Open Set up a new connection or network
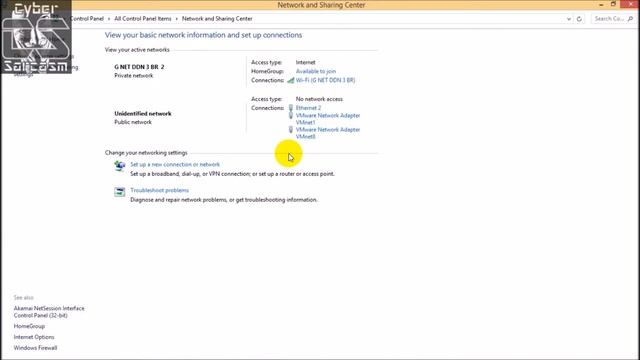Viewport: 640px width, 360px height. (x=175, y=164)
